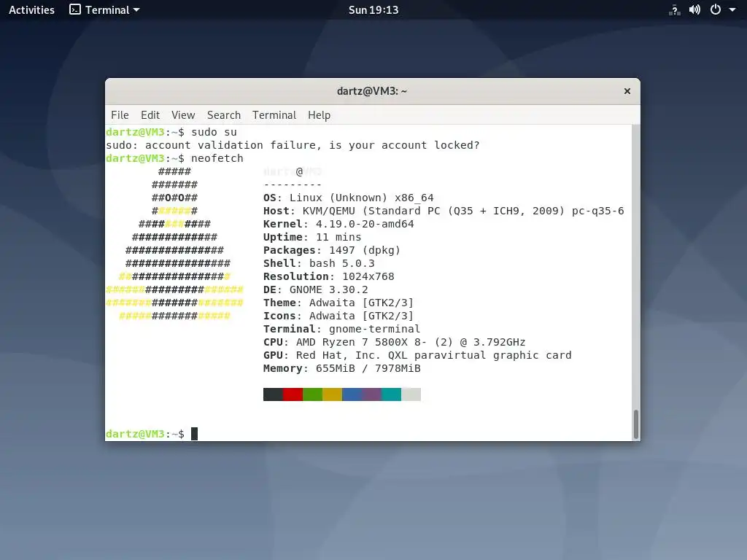This screenshot has height=560, width=747.
Task: Click the green color block
Action: (x=312, y=394)
